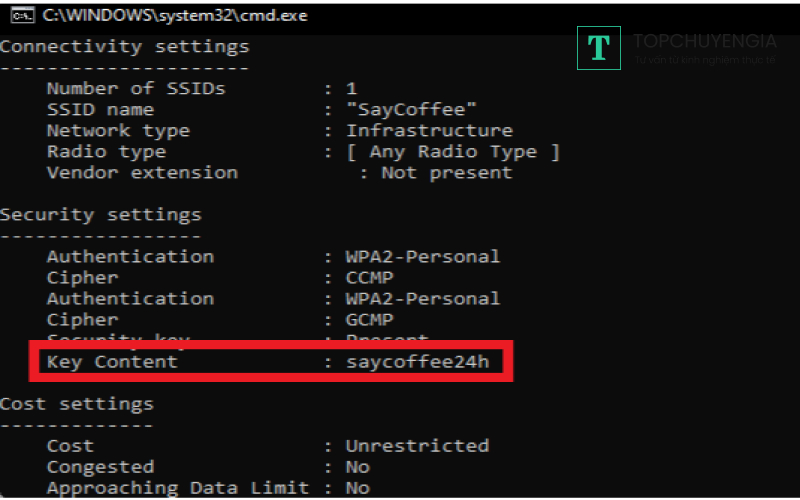Click the Connectivity settings heading
This screenshot has width=800, height=500.
pyautogui.click(x=124, y=46)
